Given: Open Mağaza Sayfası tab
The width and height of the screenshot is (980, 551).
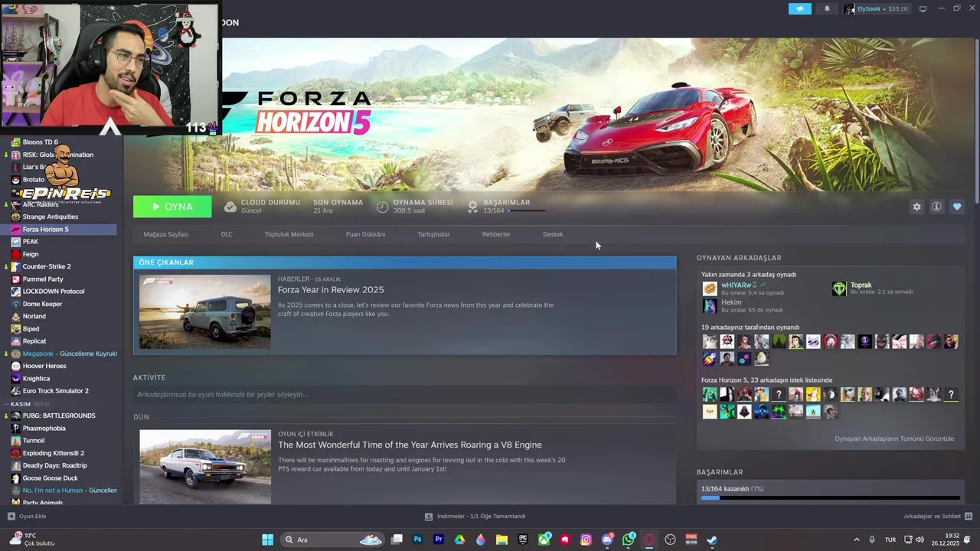Looking at the screenshot, I should coord(166,234).
